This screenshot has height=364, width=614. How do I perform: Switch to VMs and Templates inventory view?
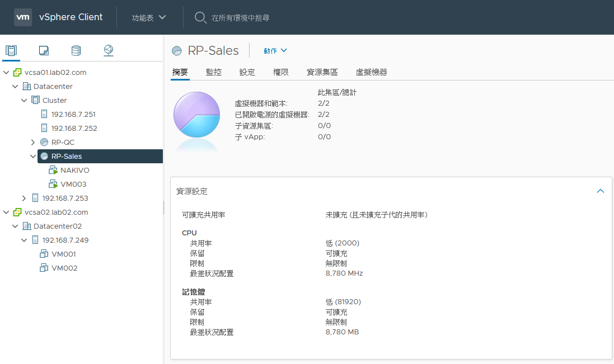coord(44,50)
